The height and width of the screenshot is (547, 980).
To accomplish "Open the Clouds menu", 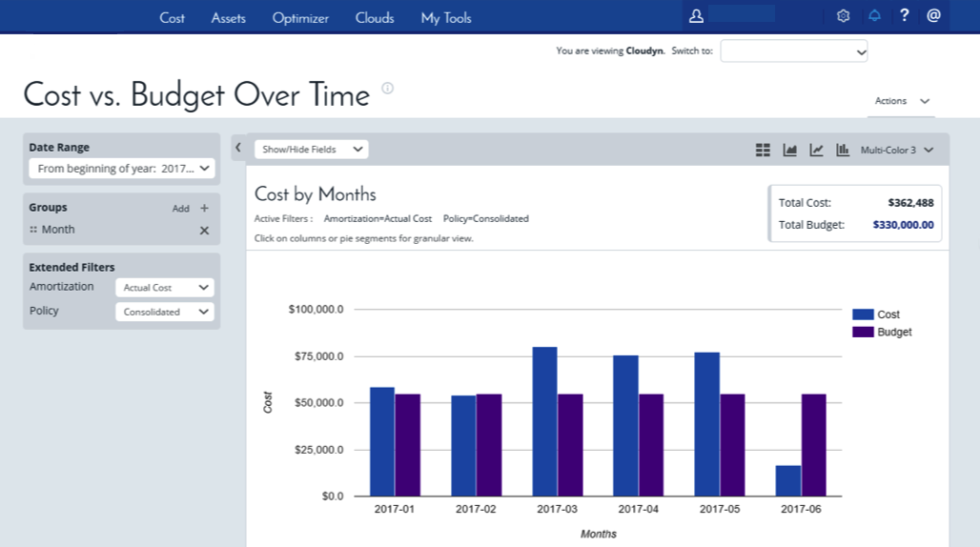I will [x=375, y=17].
